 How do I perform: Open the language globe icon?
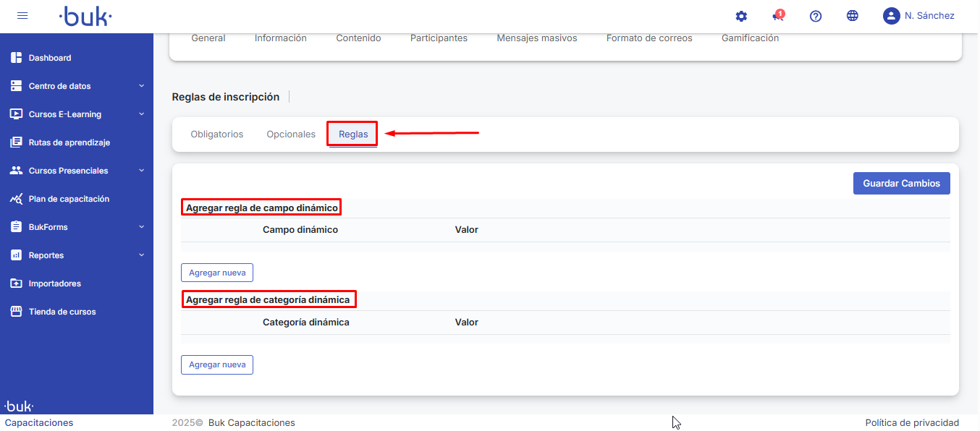853,16
